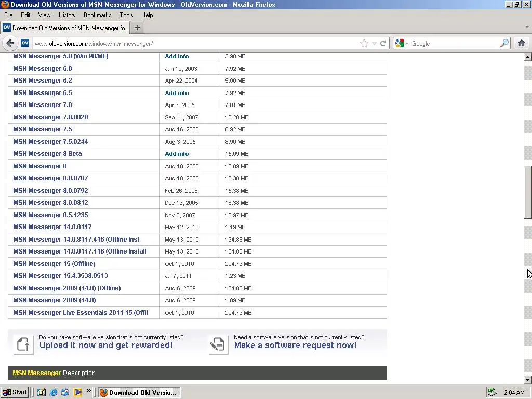Click the software request icon
The image size is (532, 399).
[x=218, y=344]
